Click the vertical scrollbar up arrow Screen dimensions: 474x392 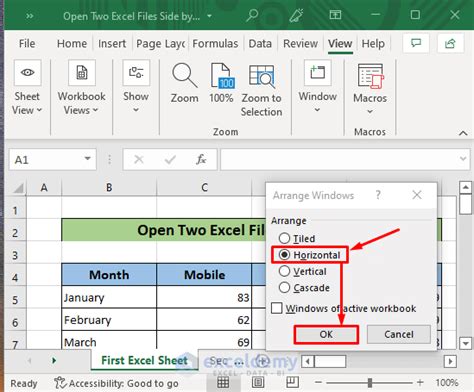tap(465, 187)
